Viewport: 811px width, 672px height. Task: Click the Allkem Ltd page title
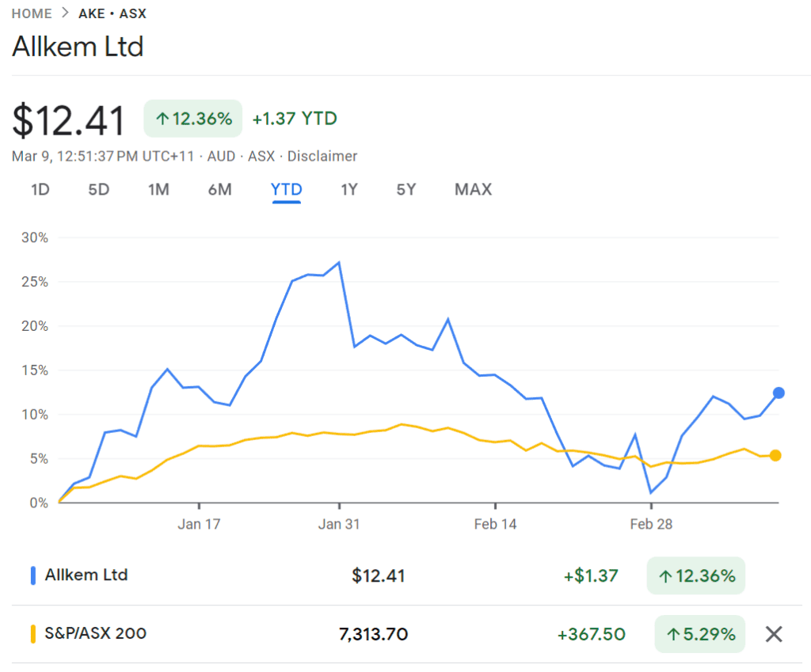pyautogui.click(x=78, y=47)
